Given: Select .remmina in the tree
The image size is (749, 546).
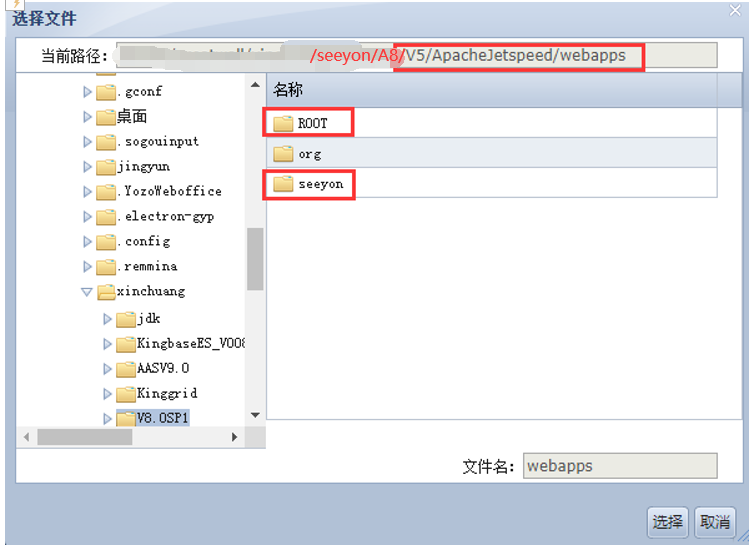Looking at the screenshot, I should point(147,266).
